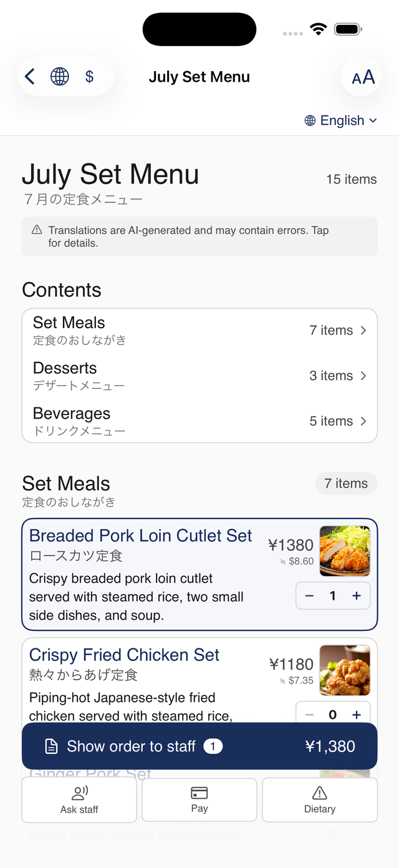Screen dimensions: 399x868
Task: Open the Dietary warning icon button
Action: [x=319, y=793]
